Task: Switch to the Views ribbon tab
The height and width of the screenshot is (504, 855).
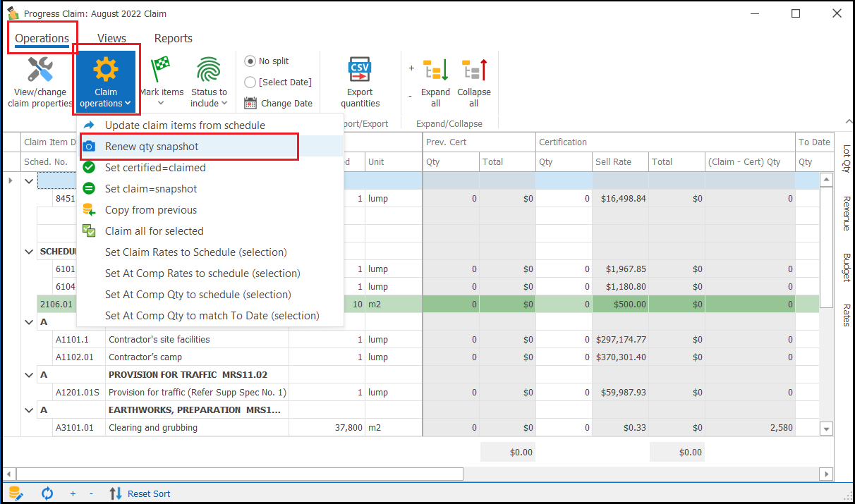Action: click(111, 38)
